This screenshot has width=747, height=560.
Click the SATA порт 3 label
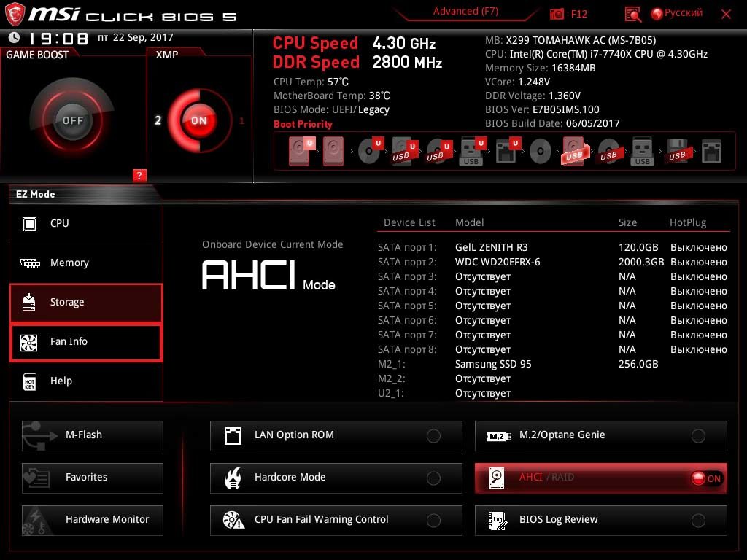pos(407,276)
